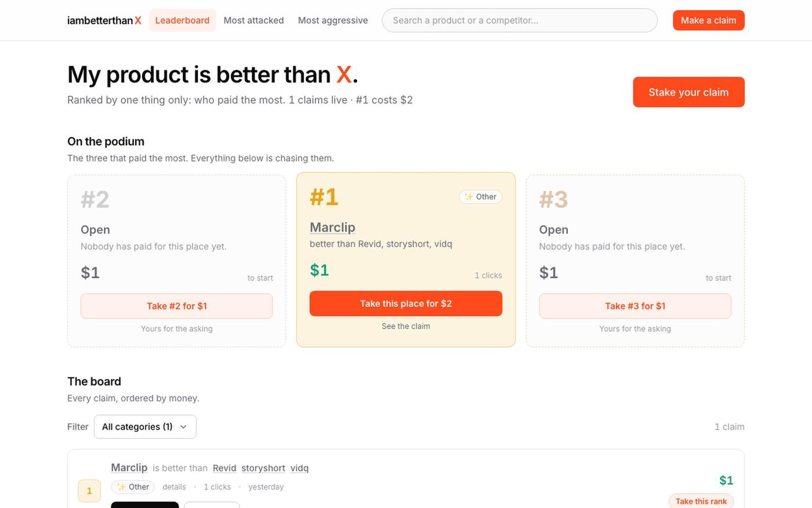Click the rank 1 badge in the board
The height and width of the screenshot is (508, 812).
point(89,491)
